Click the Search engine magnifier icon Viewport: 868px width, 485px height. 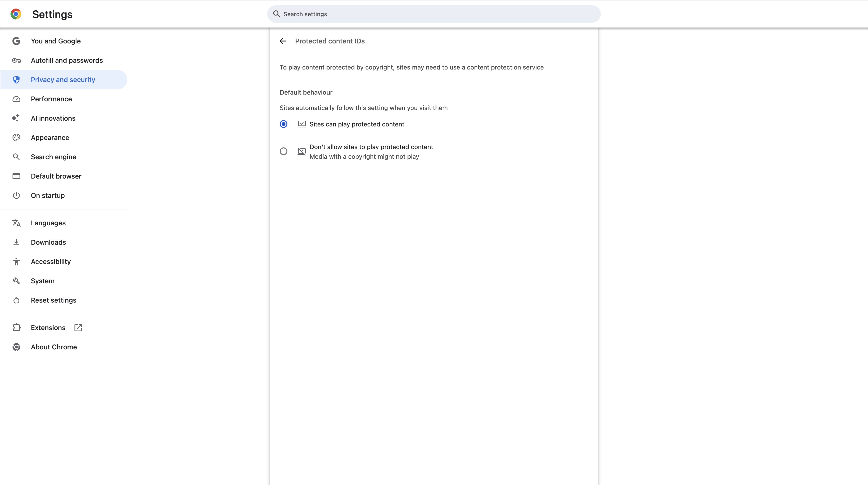pos(16,157)
